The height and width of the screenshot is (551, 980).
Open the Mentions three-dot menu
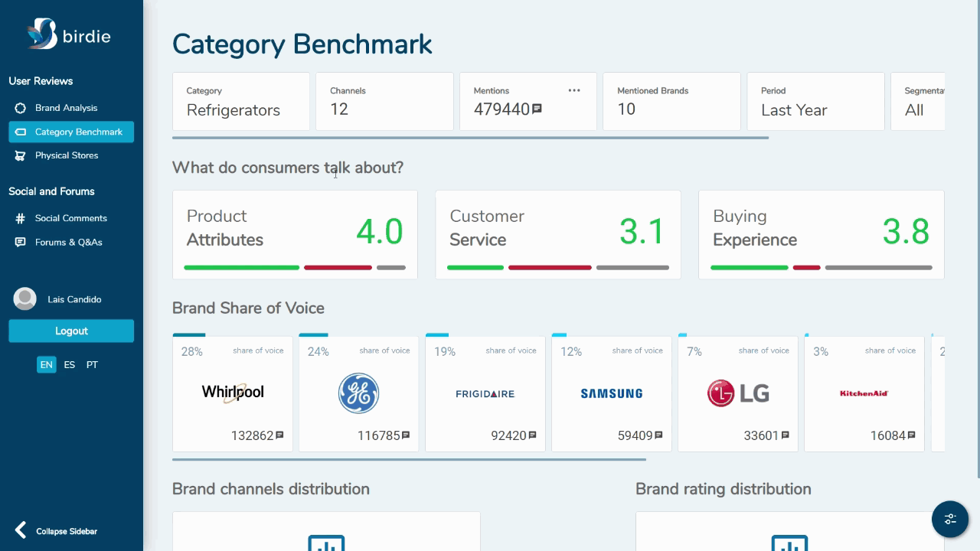[574, 90]
